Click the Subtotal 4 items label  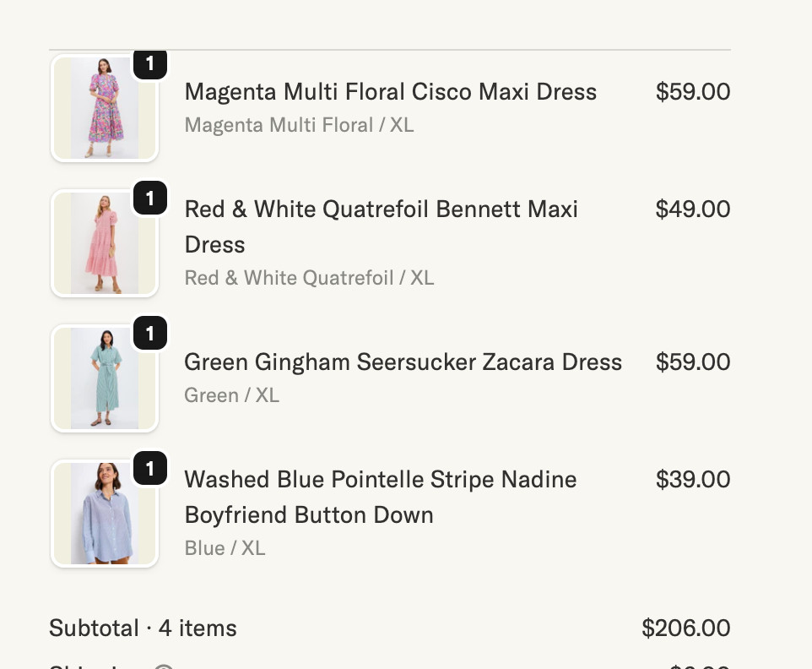[x=143, y=628]
